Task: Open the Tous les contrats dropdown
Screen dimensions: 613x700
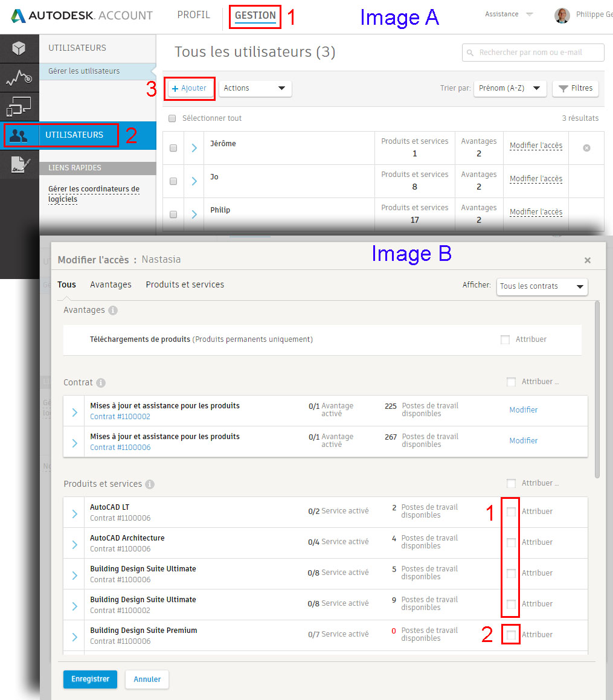Action: (x=542, y=286)
